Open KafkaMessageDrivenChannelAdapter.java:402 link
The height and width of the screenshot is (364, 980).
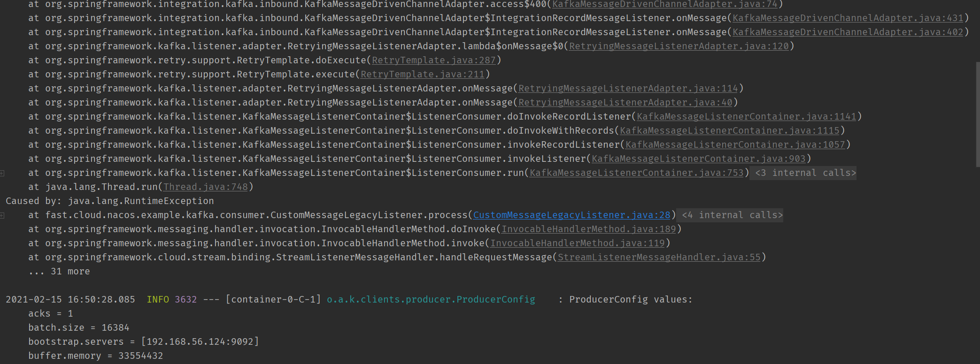click(x=848, y=32)
